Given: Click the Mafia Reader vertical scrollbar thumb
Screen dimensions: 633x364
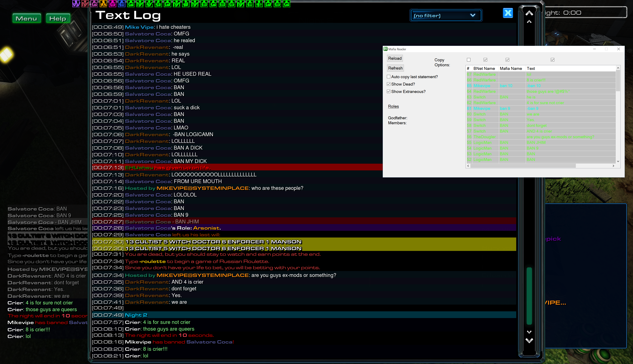Looking at the screenshot, I should (618, 81).
